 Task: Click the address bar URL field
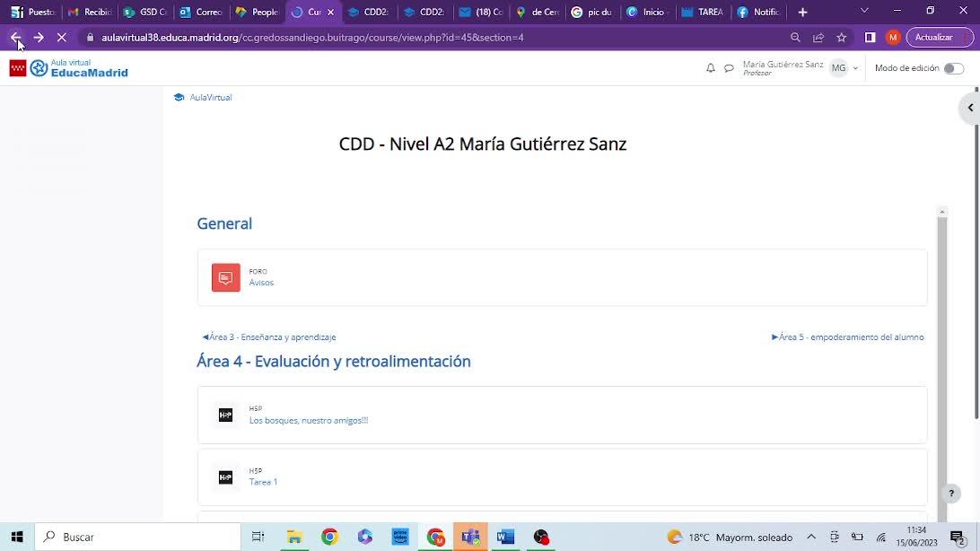point(438,38)
